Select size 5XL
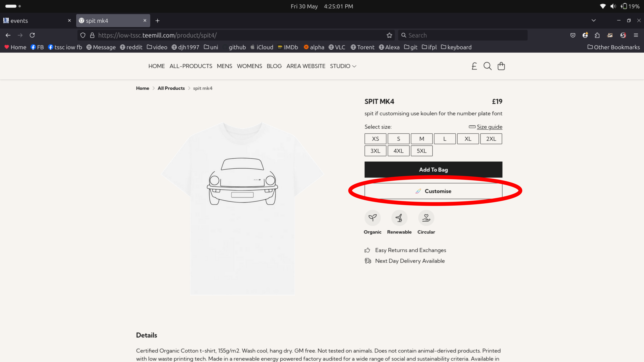 421,151
